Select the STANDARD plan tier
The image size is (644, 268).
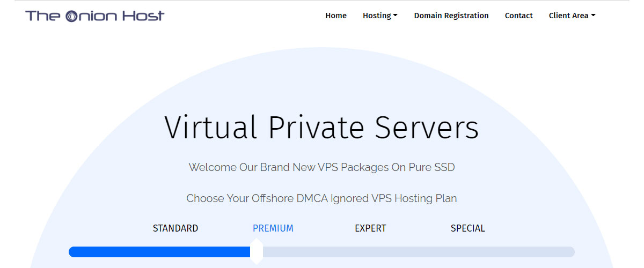[x=175, y=228]
